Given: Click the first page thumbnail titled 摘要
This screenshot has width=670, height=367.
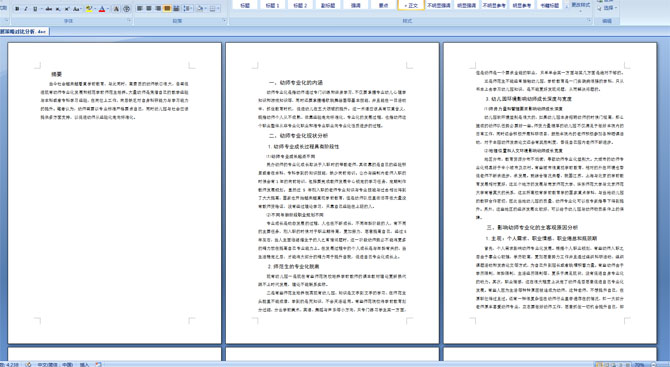Looking at the screenshot, I should pos(115,193).
